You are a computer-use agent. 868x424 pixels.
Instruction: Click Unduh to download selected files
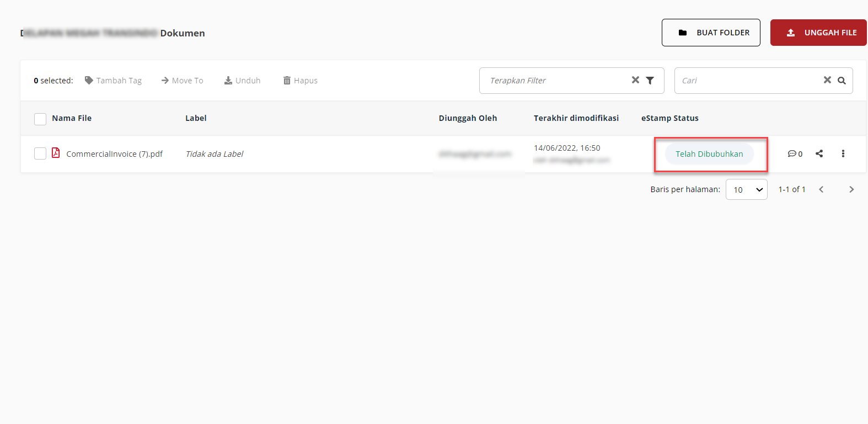click(x=242, y=81)
